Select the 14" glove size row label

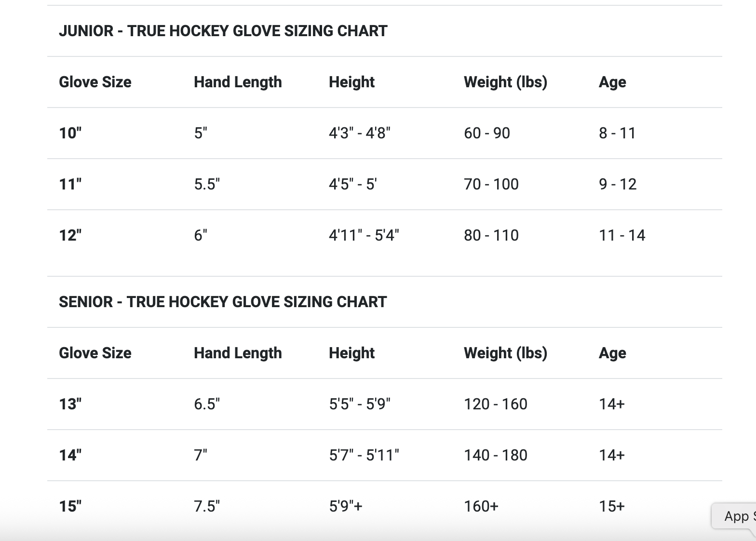coord(70,455)
